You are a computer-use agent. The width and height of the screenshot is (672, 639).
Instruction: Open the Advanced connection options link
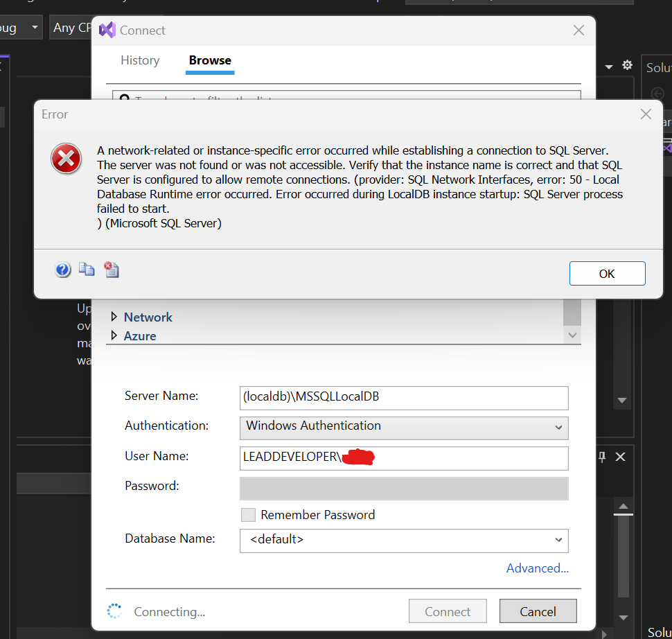click(x=537, y=568)
